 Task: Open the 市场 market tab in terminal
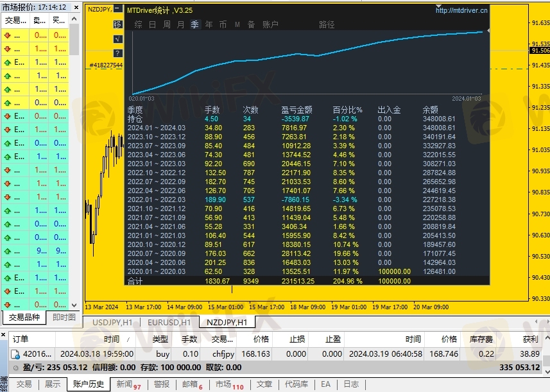click(229, 385)
